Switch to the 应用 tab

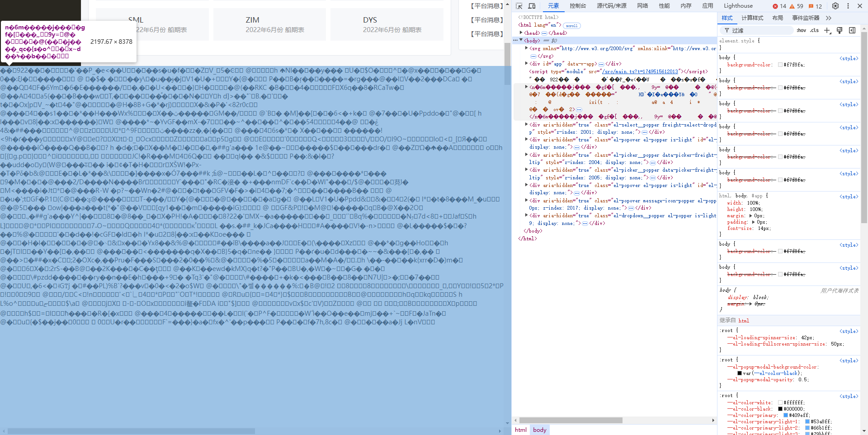[x=708, y=6]
